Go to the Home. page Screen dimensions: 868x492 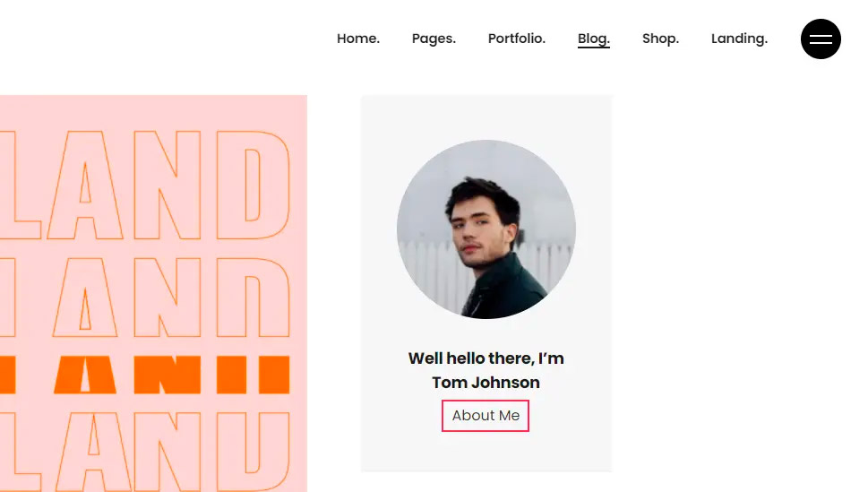point(358,39)
